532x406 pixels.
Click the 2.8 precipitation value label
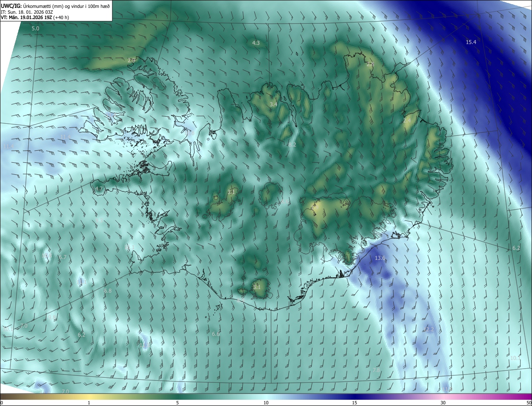tap(370, 64)
